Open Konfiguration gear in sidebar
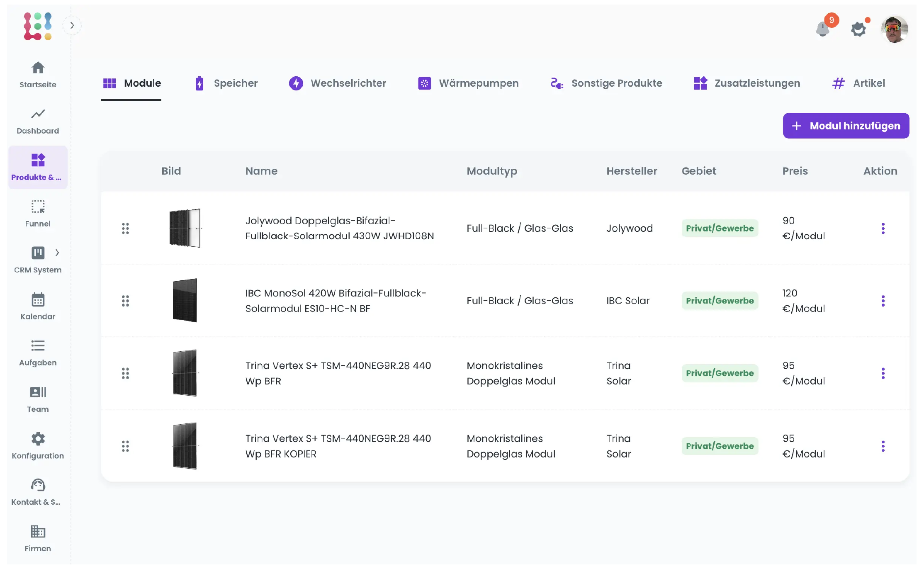924x569 pixels. [x=38, y=439]
